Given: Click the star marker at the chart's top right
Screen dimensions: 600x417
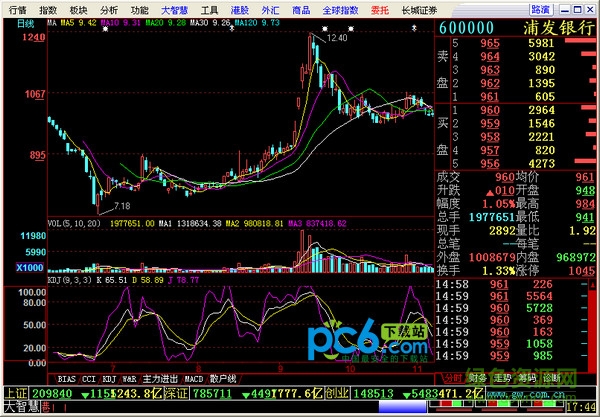Looking at the screenshot, I should [x=414, y=28].
